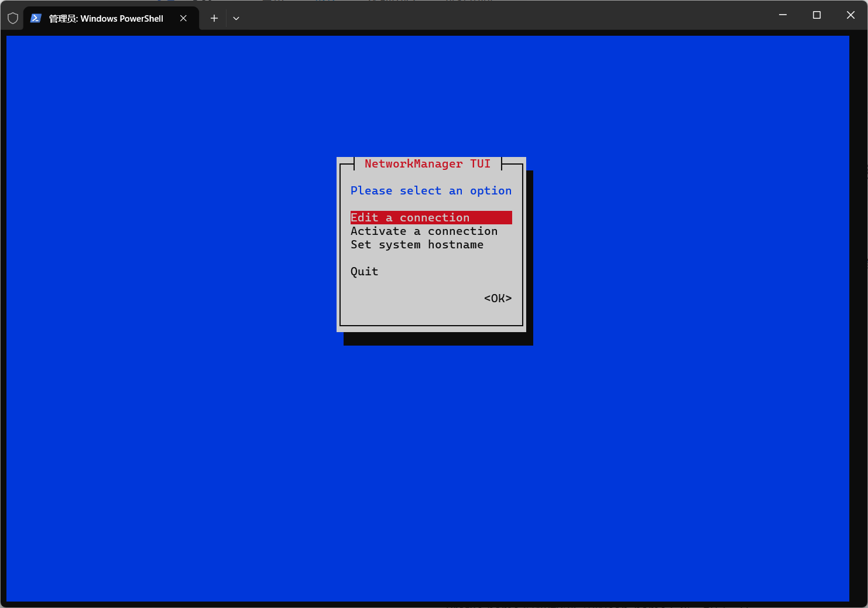Viewport: 868px width, 608px height.
Task: Select the elevated-privileges shield symbol
Action: point(13,18)
